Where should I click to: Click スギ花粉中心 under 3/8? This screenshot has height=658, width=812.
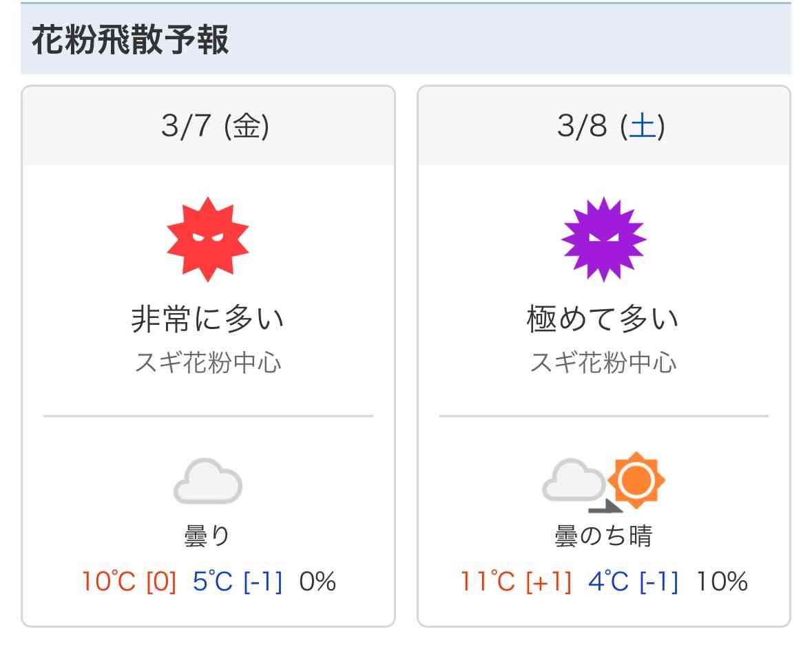click(603, 362)
